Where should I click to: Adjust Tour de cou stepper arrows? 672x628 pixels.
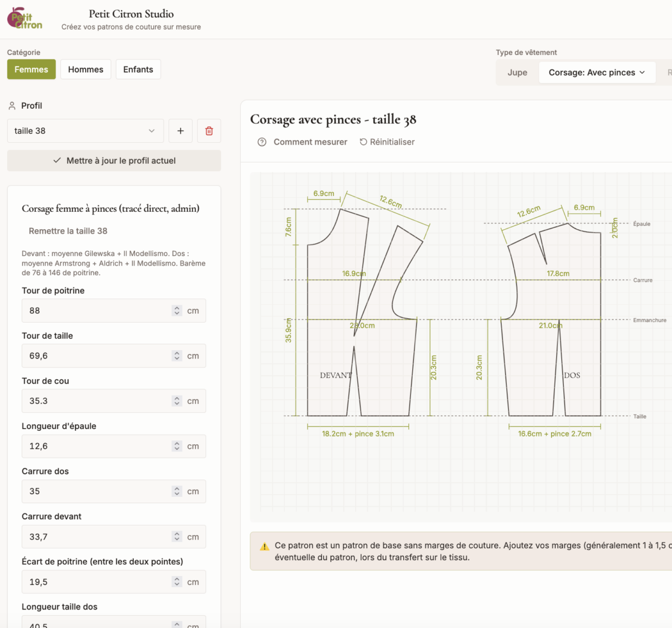coord(177,401)
